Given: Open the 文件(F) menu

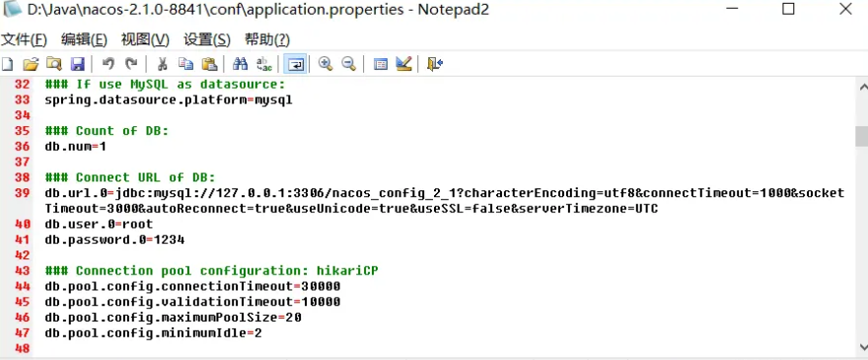Looking at the screenshot, I should [24, 39].
